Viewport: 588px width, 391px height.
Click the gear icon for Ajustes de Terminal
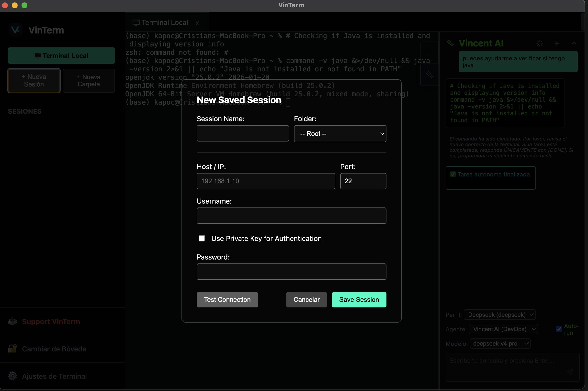click(x=12, y=376)
